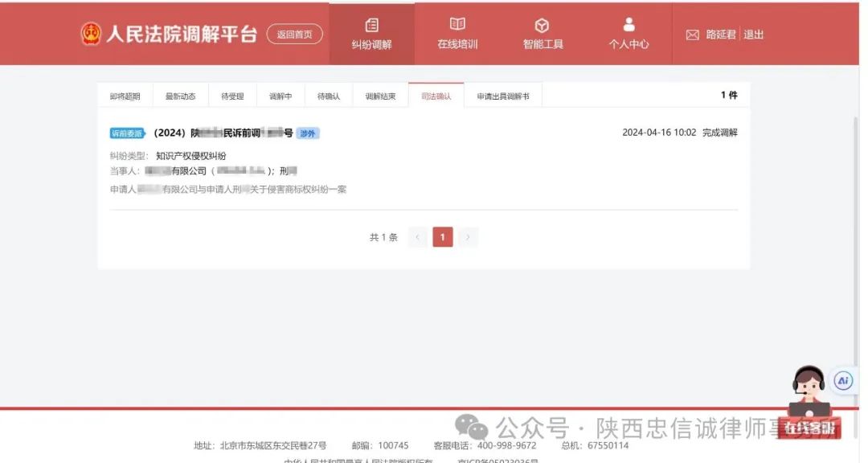Open the AI assistant icon
Image resolution: width=868 pixels, height=463 pixels.
point(843,381)
